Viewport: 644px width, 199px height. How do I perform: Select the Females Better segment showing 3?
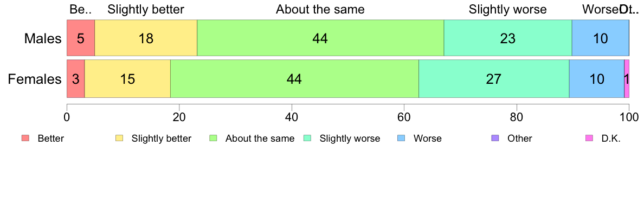click(x=75, y=78)
